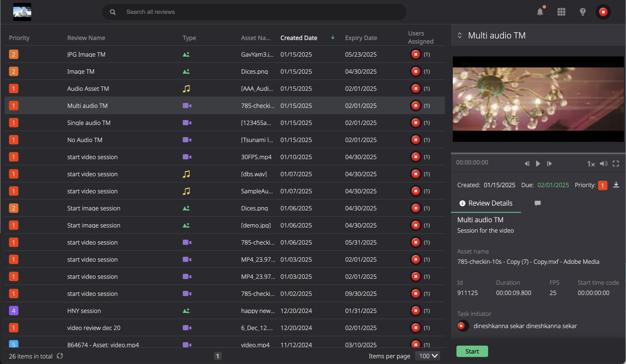Open the help question mark icon
The width and height of the screenshot is (626, 364).
click(x=583, y=12)
